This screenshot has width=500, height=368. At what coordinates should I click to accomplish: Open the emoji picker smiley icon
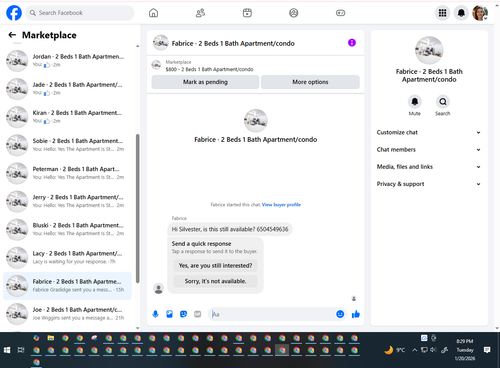pos(340,314)
